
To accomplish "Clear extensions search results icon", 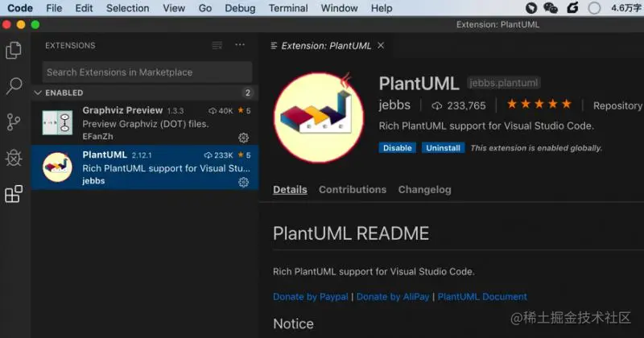I will (x=217, y=45).
